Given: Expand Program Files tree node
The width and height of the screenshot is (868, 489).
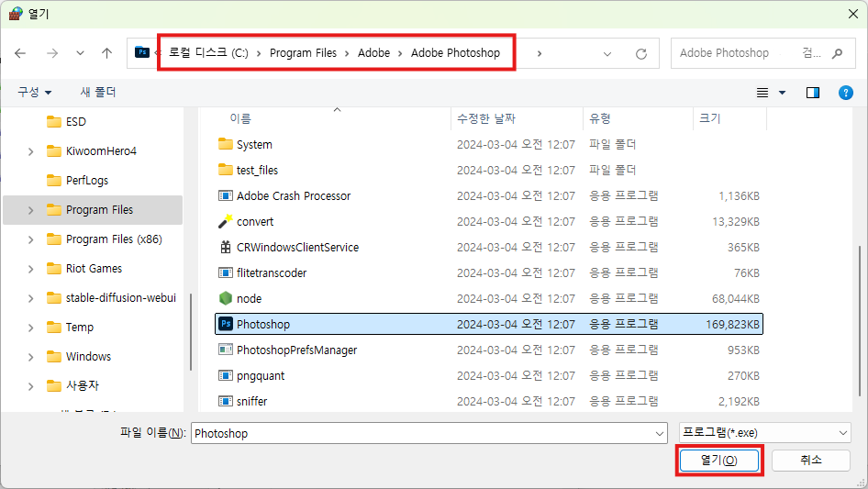Looking at the screenshot, I should click(31, 210).
